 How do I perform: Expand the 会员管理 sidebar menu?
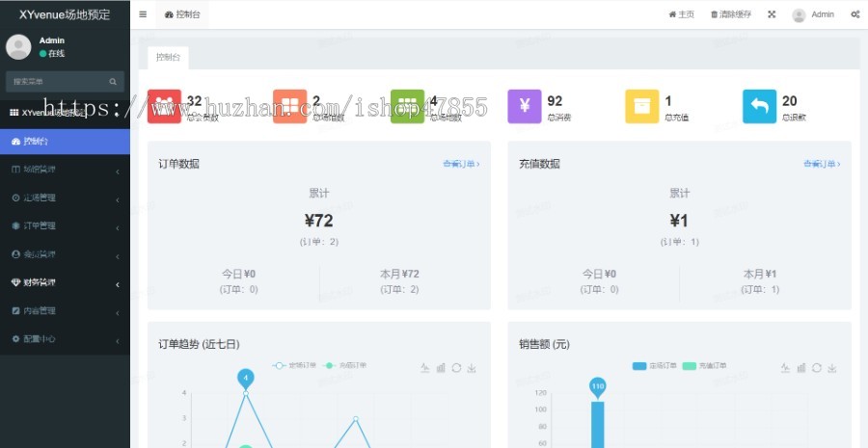pos(65,254)
